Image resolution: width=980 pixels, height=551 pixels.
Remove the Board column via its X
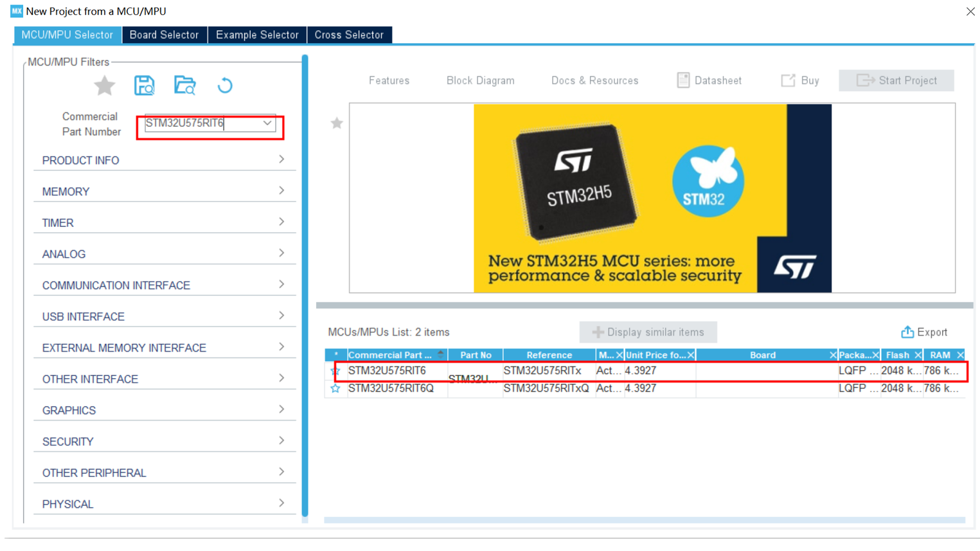point(833,355)
